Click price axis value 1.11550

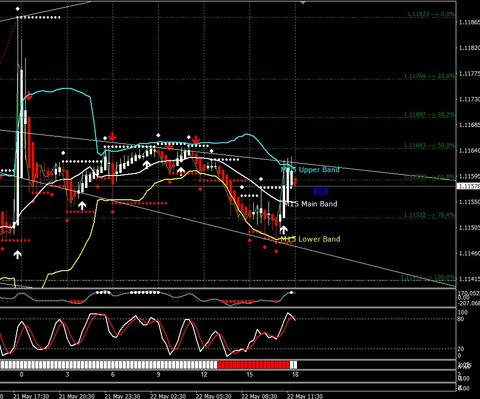tap(469, 202)
